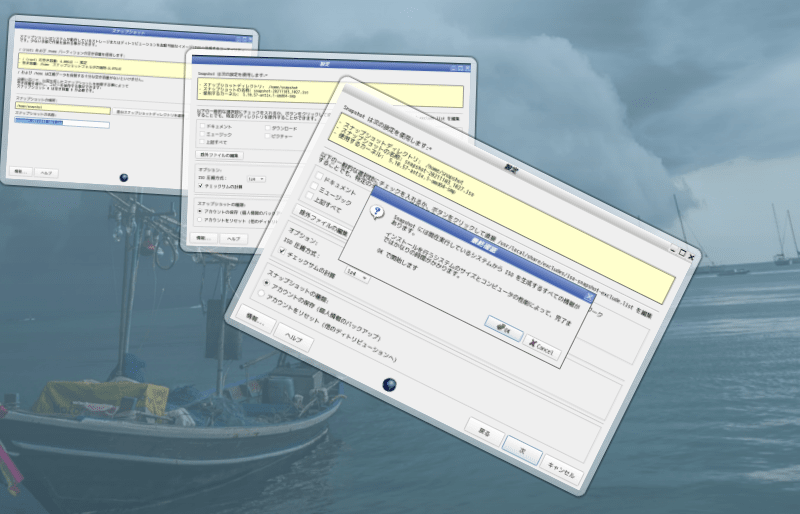Check ドキュメント in the upright 設定 window

(203, 126)
